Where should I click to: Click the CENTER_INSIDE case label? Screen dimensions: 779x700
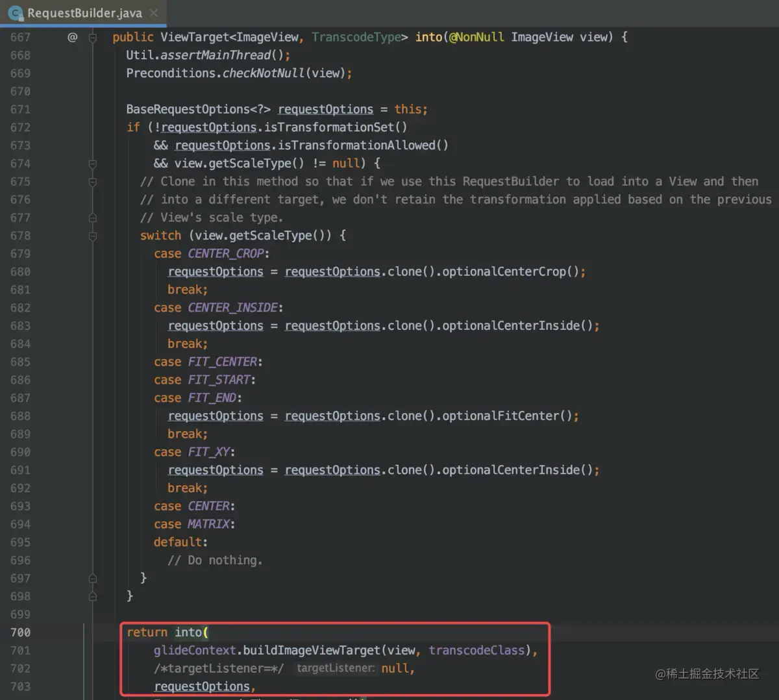coord(232,308)
